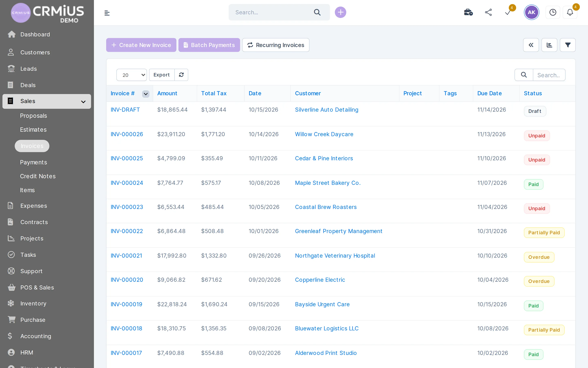The image size is (588, 368).
Task: Click the clock timesheet icon
Action: 553,12
